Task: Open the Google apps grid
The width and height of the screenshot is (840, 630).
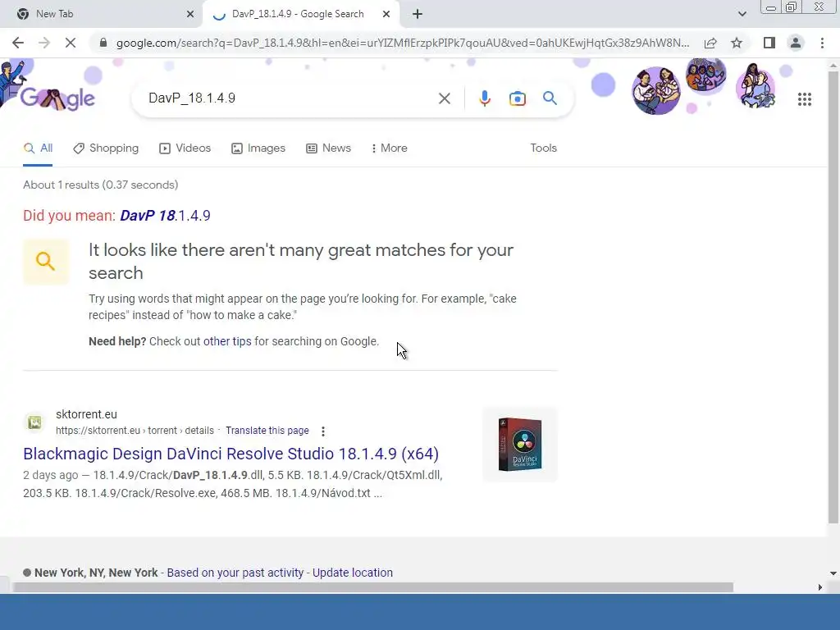Action: pos(804,99)
